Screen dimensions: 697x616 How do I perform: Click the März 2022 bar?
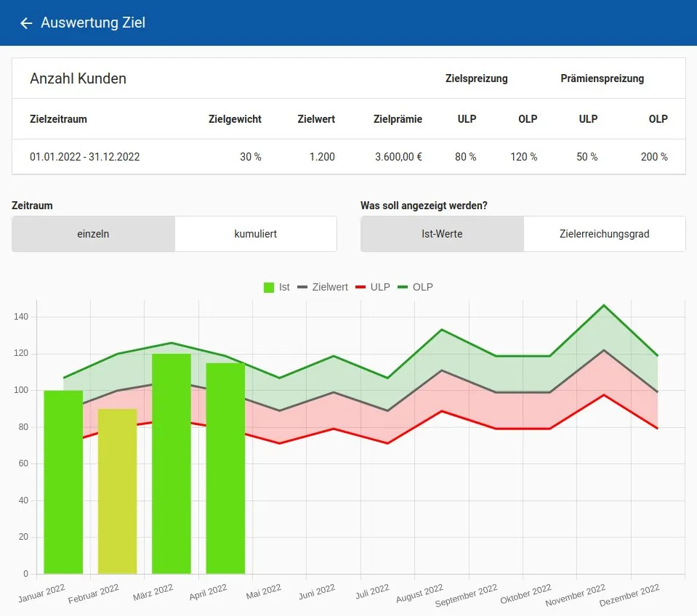coord(172,463)
